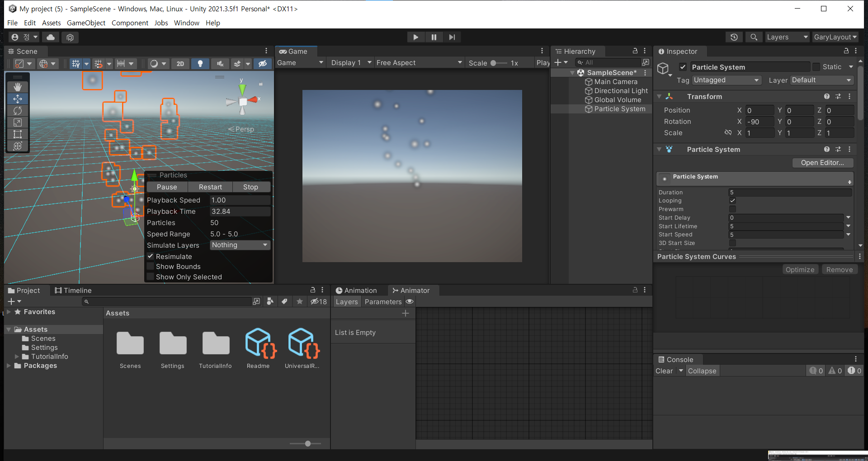Toggle Looping checkbox

click(x=732, y=201)
